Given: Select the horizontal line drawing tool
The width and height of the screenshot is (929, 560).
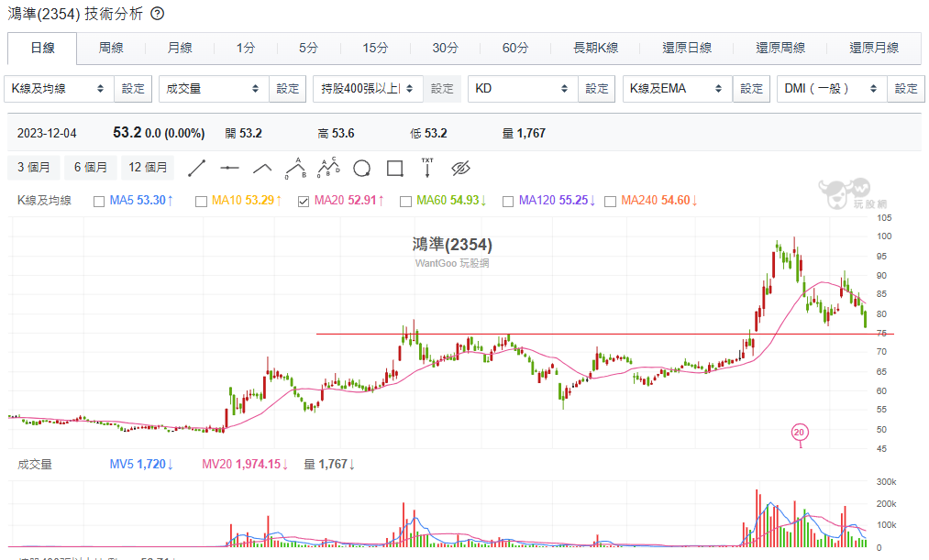Looking at the screenshot, I should (229, 168).
